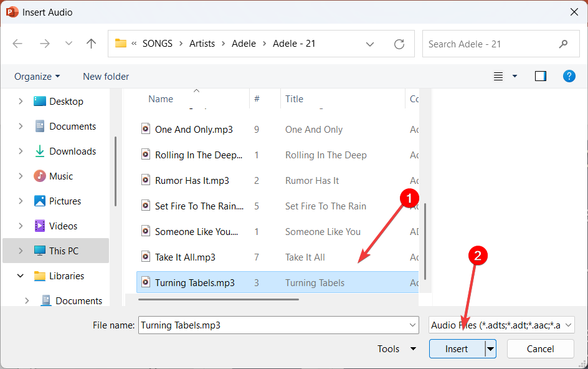Screen dimensions: 588x369
Task: Expand the Pictures tree node
Action: [x=21, y=201]
